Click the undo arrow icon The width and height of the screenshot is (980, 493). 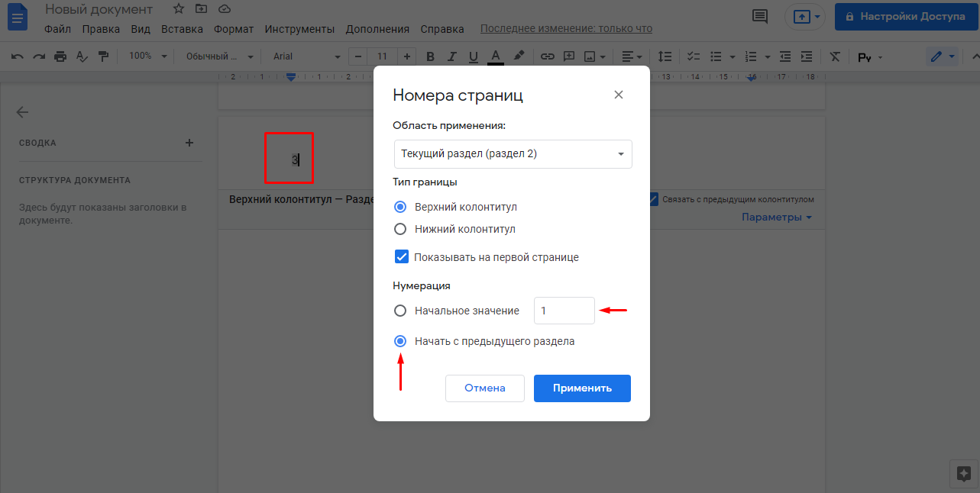(17, 56)
